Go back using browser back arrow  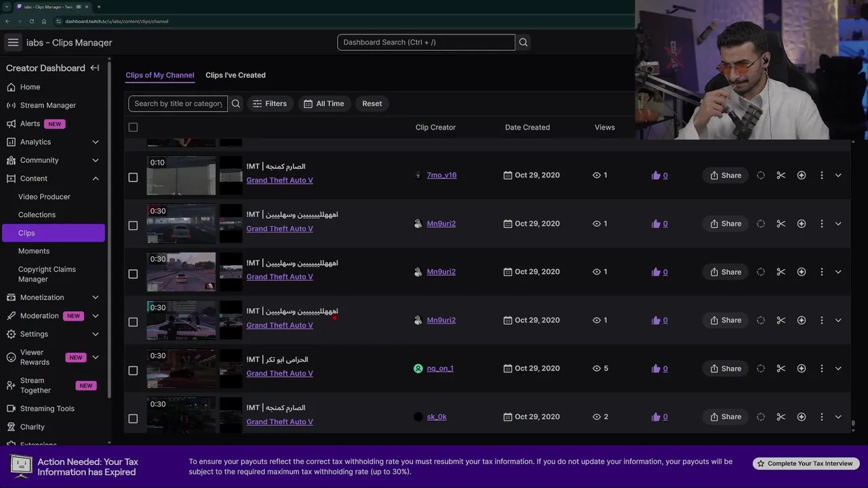click(7, 21)
